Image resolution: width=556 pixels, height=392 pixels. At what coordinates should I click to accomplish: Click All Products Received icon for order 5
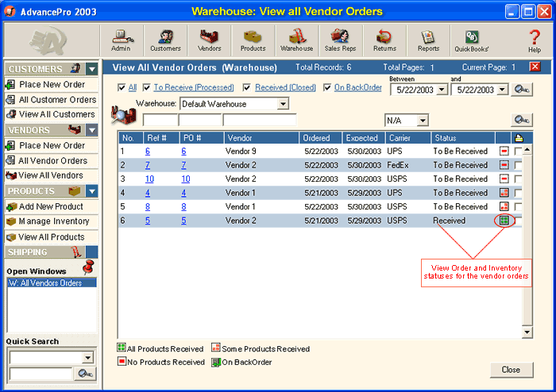click(x=504, y=221)
